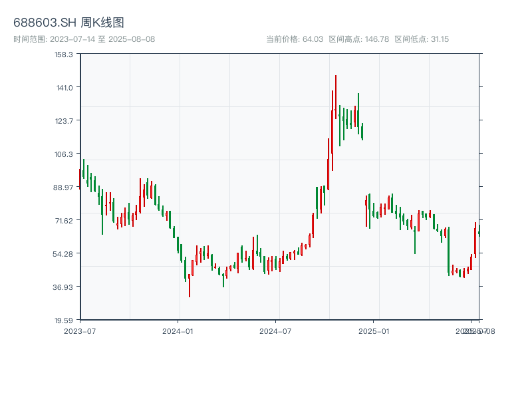Click the 54.28 y-axis price label

tap(64, 254)
